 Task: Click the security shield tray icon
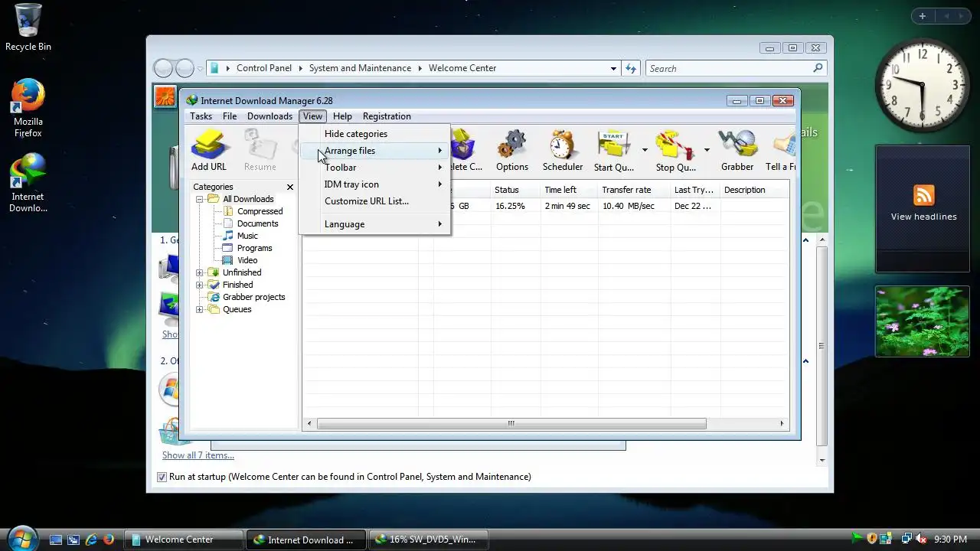[x=872, y=539]
